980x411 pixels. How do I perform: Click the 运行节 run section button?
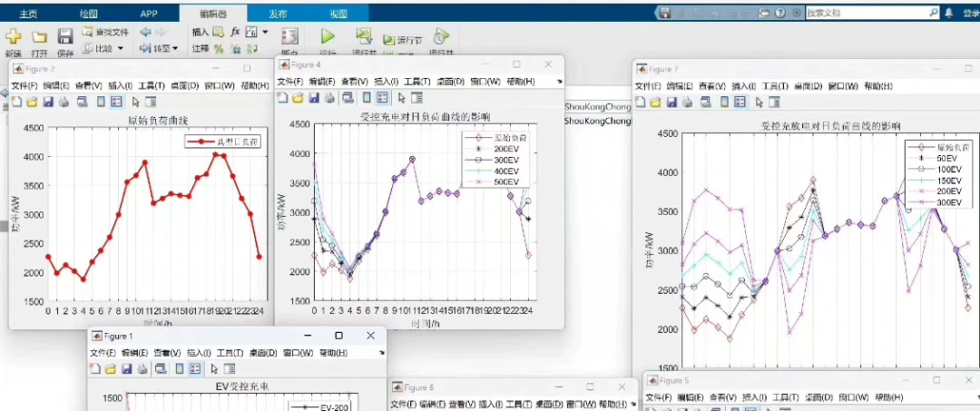[403, 40]
